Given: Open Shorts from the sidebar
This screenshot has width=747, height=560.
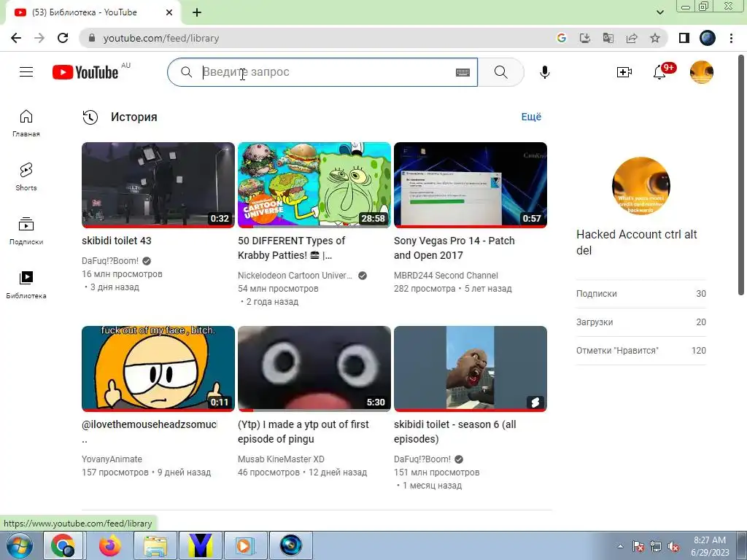Looking at the screenshot, I should (x=26, y=177).
